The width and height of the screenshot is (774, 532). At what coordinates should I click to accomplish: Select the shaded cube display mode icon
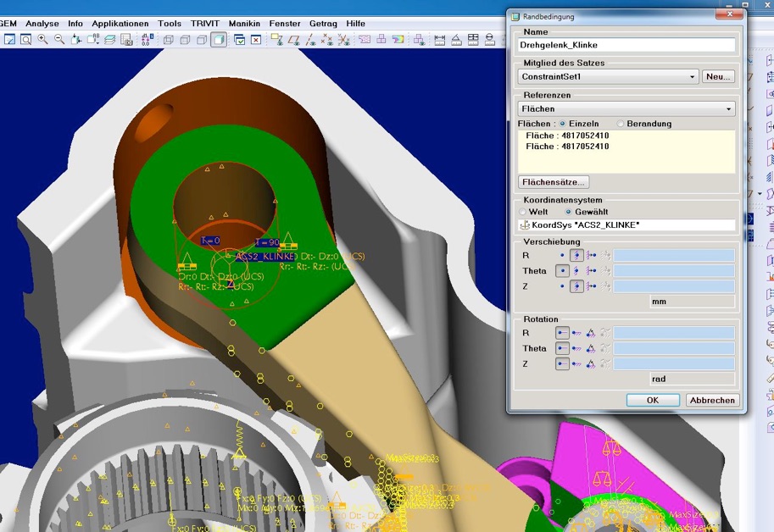point(219,40)
